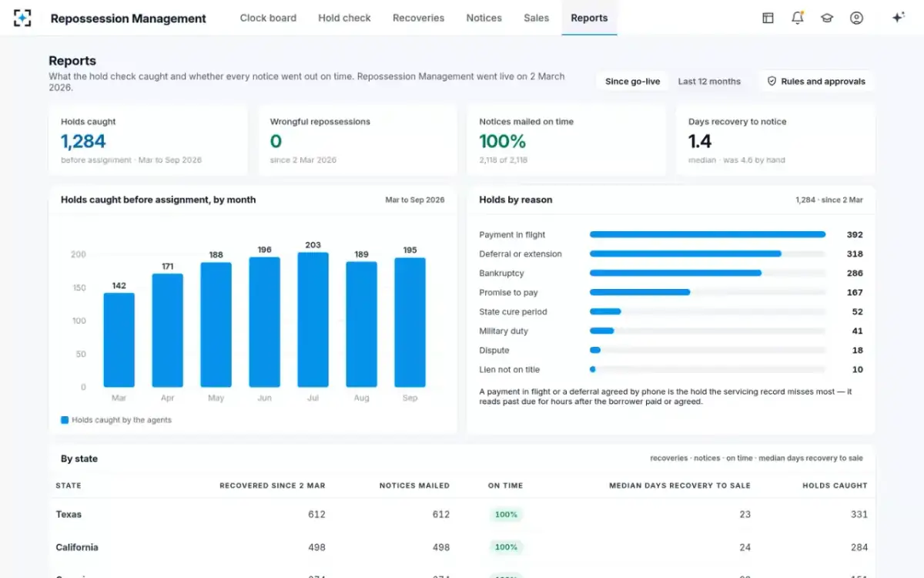Image resolution: width=924 pixels, height=578 pixels.
Task: Select the Texas state row name
Action: 69,514
